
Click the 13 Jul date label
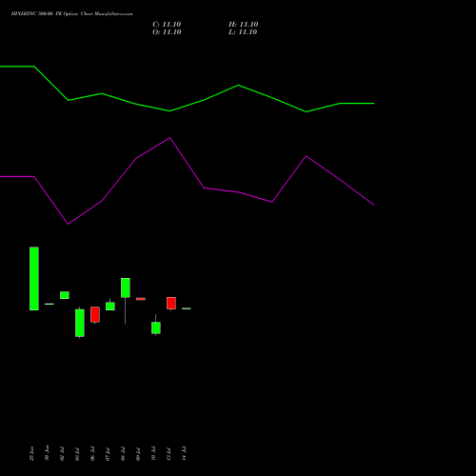tap(169, 454)
